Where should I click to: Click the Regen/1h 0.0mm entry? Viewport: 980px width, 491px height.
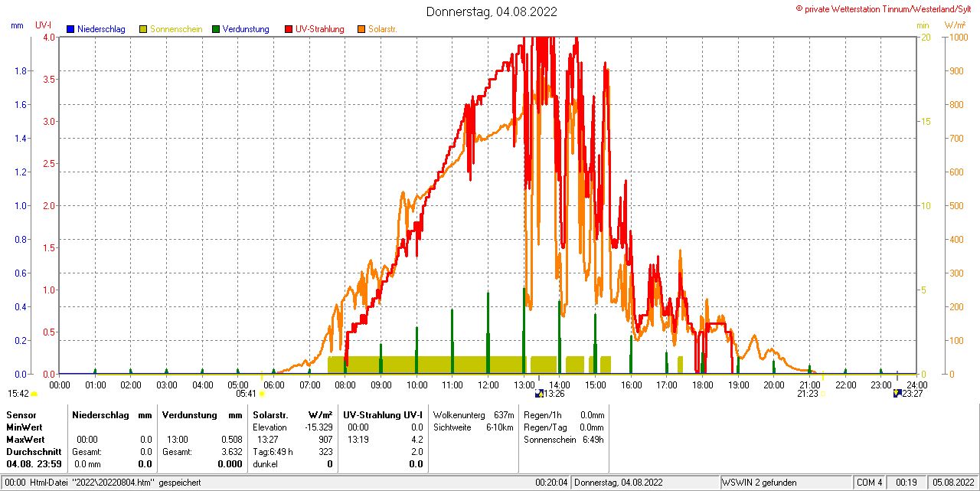pyautogui.click(x=563, y=414)
